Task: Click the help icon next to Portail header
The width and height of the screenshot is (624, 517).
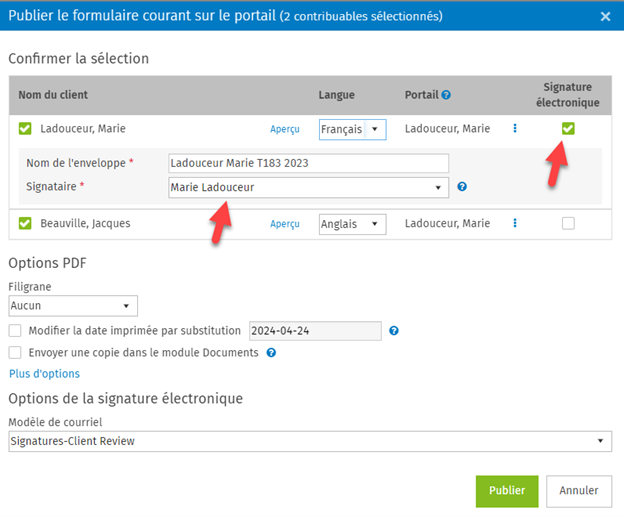Action: click(446, 95)
